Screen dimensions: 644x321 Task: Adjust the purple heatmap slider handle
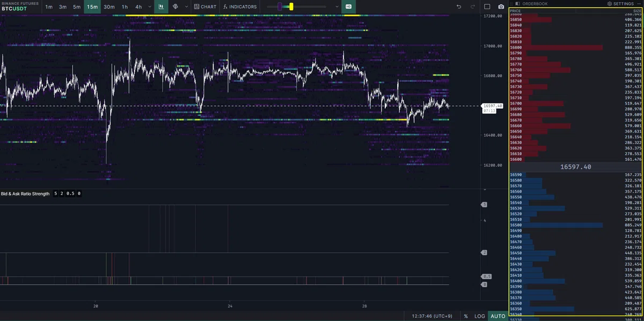(280, 6)
